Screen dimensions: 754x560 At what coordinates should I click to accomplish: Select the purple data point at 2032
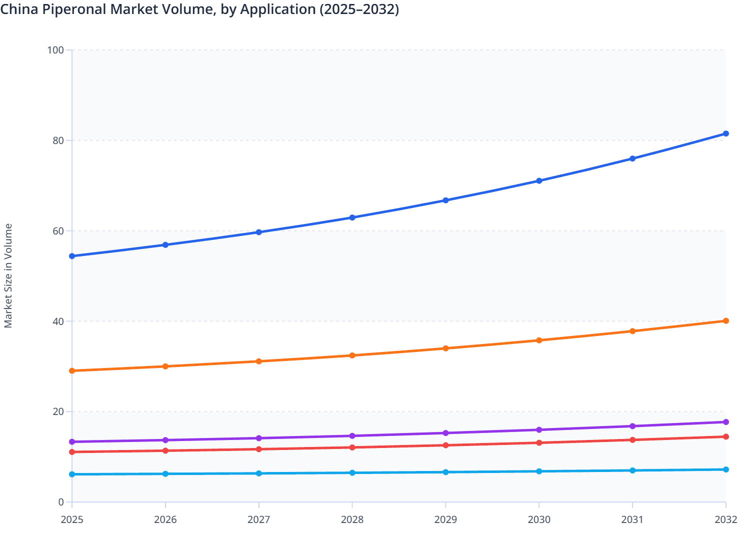click(x=725, y=422)
